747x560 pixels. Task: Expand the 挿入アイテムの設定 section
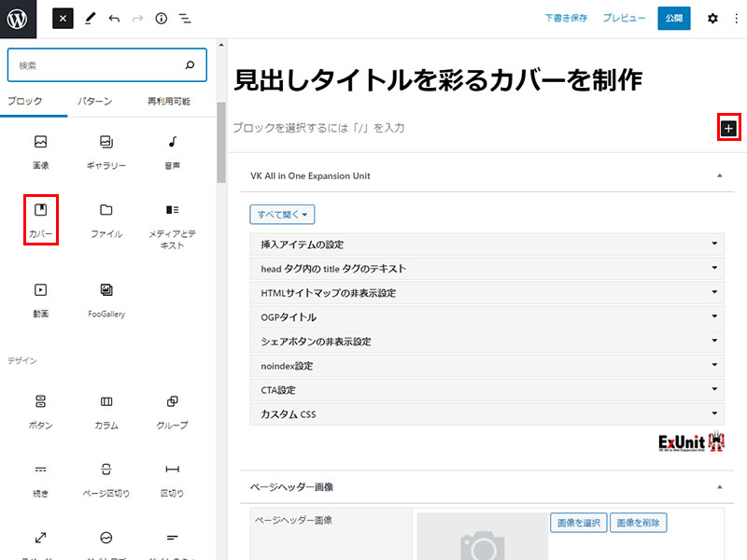click(486, 245)
